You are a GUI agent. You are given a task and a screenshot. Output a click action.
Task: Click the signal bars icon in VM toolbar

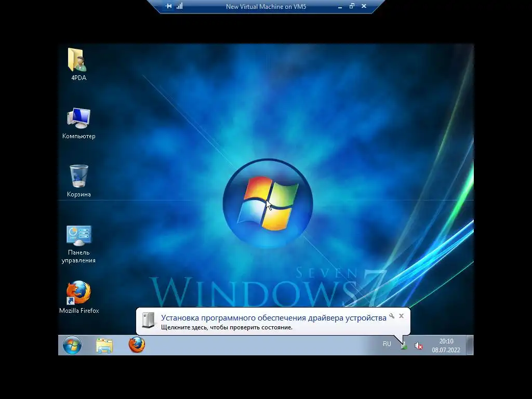179,6
